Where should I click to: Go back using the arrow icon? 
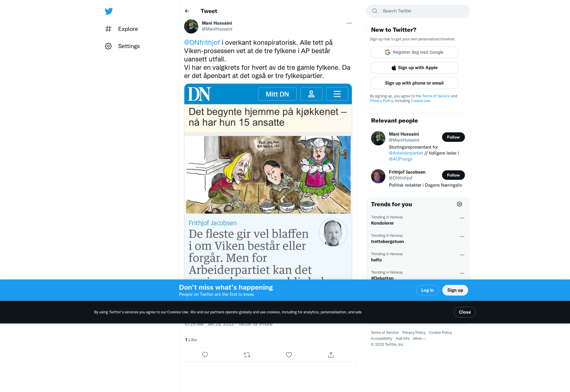[x=187, y=11]
